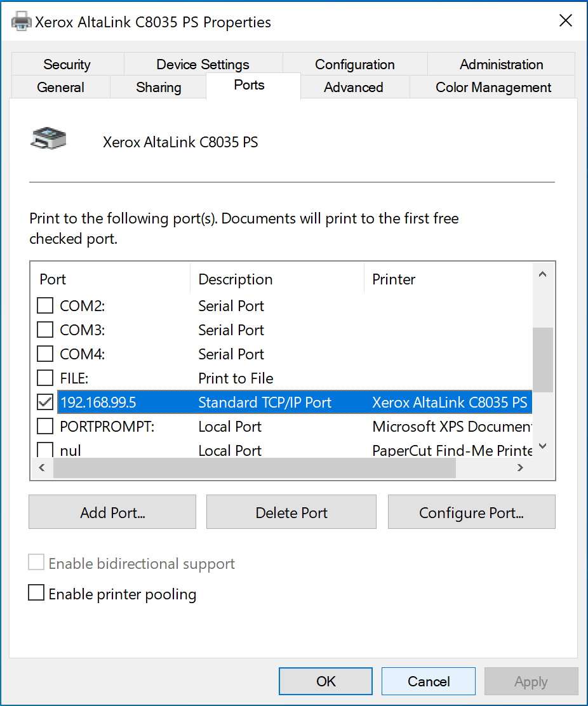Select the Security tab
Image resolution: width=588 pixels, height=706 pixels.
(x=67, y=64)
